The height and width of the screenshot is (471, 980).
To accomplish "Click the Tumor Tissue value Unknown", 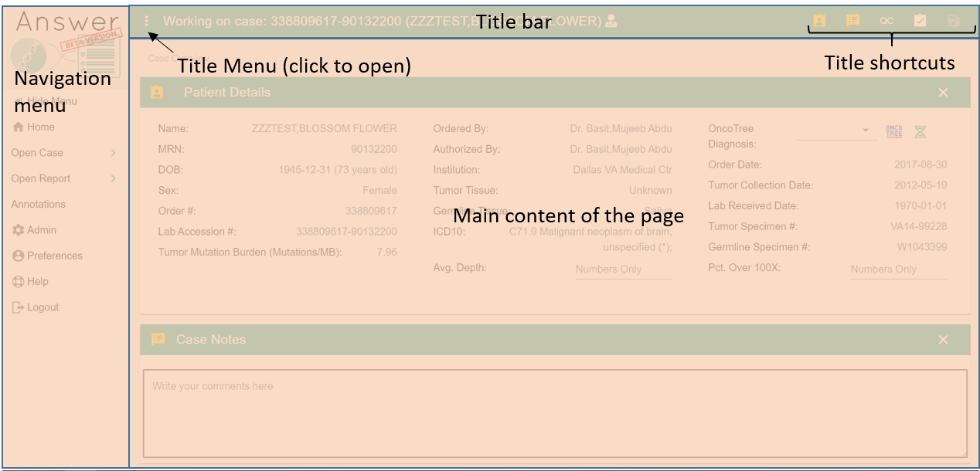I will (650, 190).
